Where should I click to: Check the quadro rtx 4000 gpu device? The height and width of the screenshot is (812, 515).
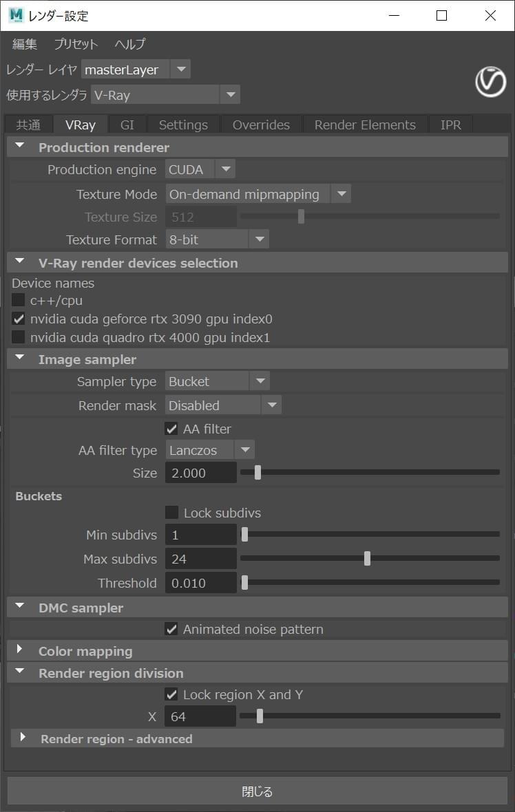(x=18, y=337)
